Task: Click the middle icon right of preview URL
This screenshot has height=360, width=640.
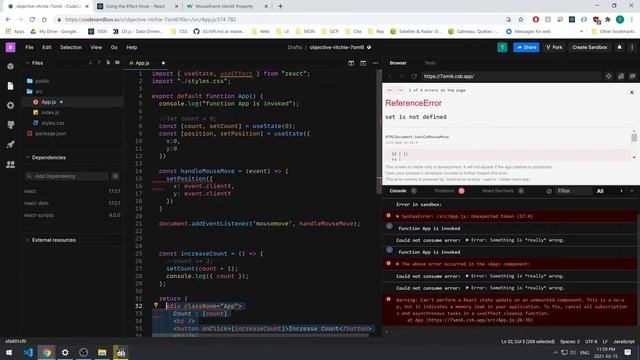Action: coord(621,76)
